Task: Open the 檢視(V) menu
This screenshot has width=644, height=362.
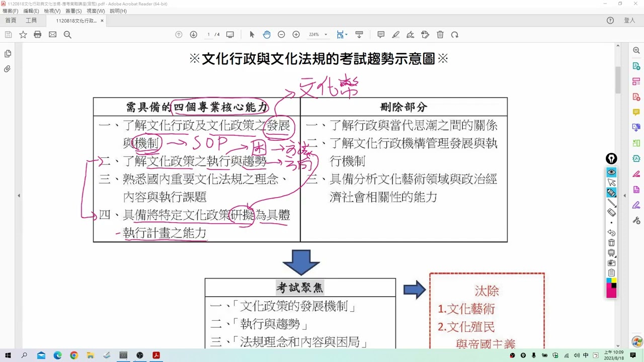Action: (x=52, y=11)
